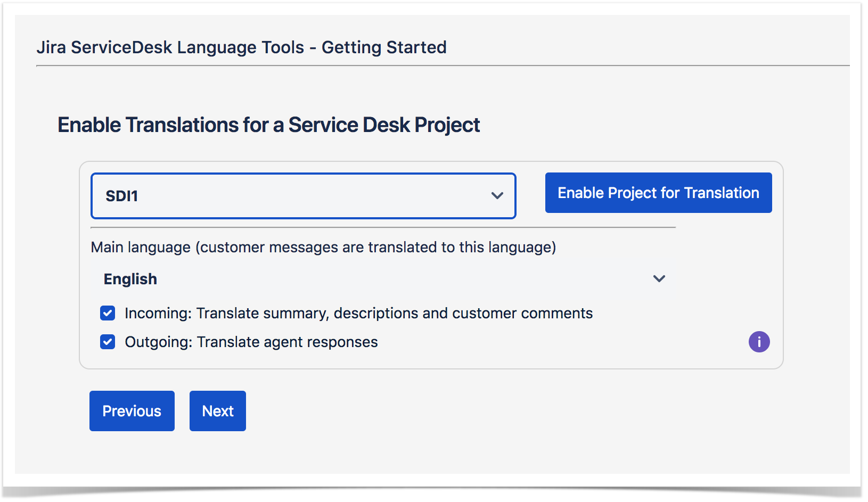Viewport: 868px width, 502px height.
Task: Uncheck Incoming translate summary checkbox
Action: pos(108,313)
